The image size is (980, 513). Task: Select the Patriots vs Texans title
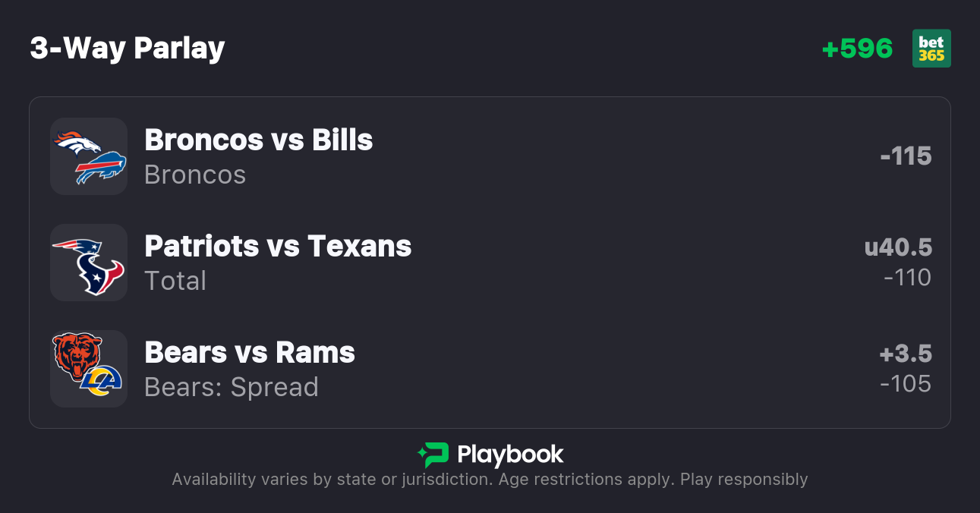(x=278, y=246)
